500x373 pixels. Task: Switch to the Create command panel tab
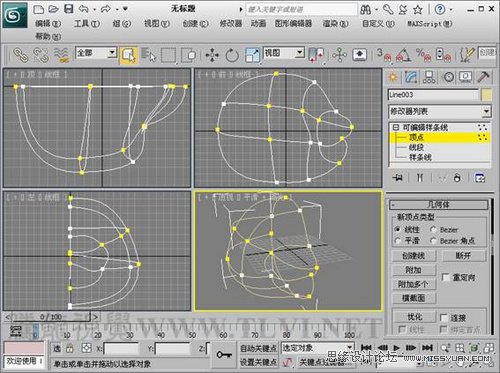[393, 77]
